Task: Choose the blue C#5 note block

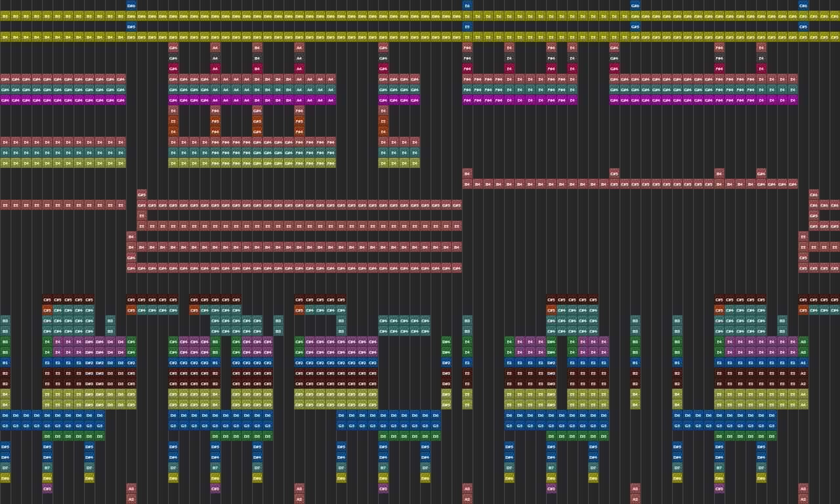Action: [x=803, y=26]
